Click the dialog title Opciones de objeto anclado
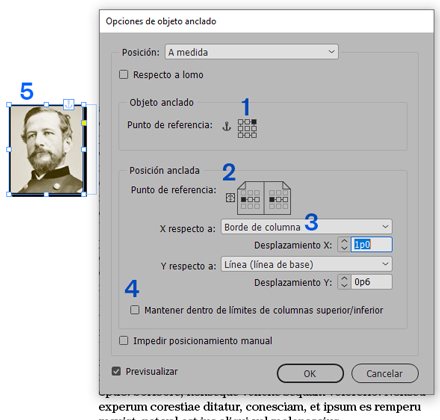The width and height of the screenshot is (440, 420). [161, 21]
